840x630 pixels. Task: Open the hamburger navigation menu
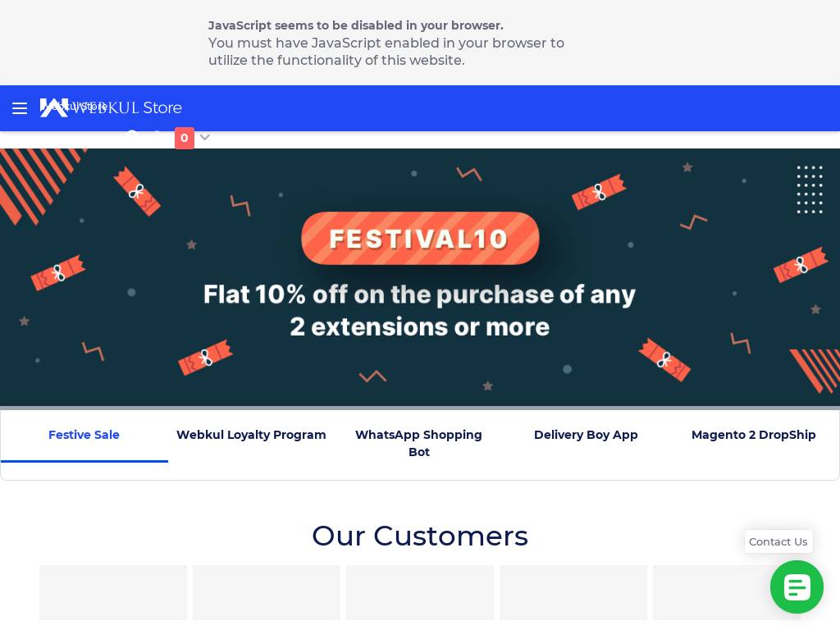(20, 108)
